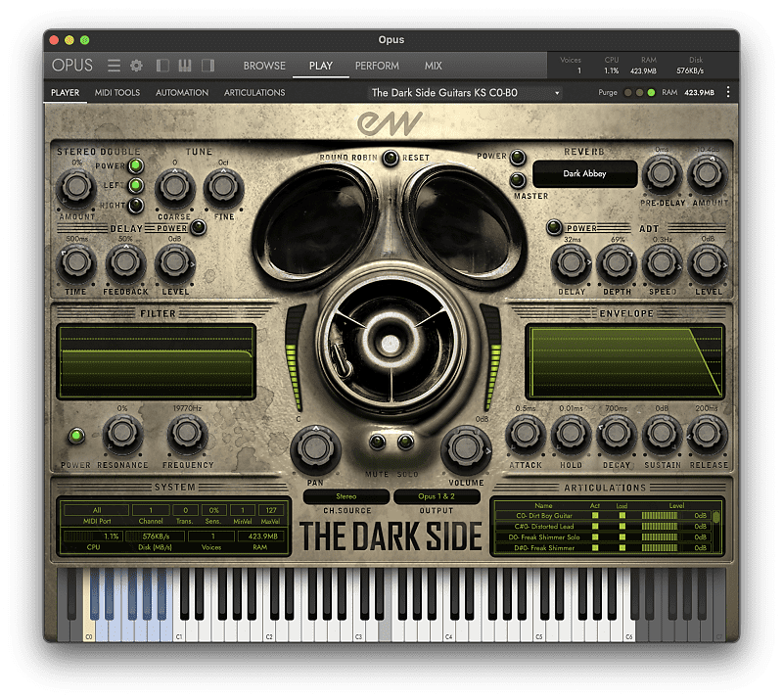
Task: Click the keyboard panel icon in the toolbar
Action: point(185,65)
